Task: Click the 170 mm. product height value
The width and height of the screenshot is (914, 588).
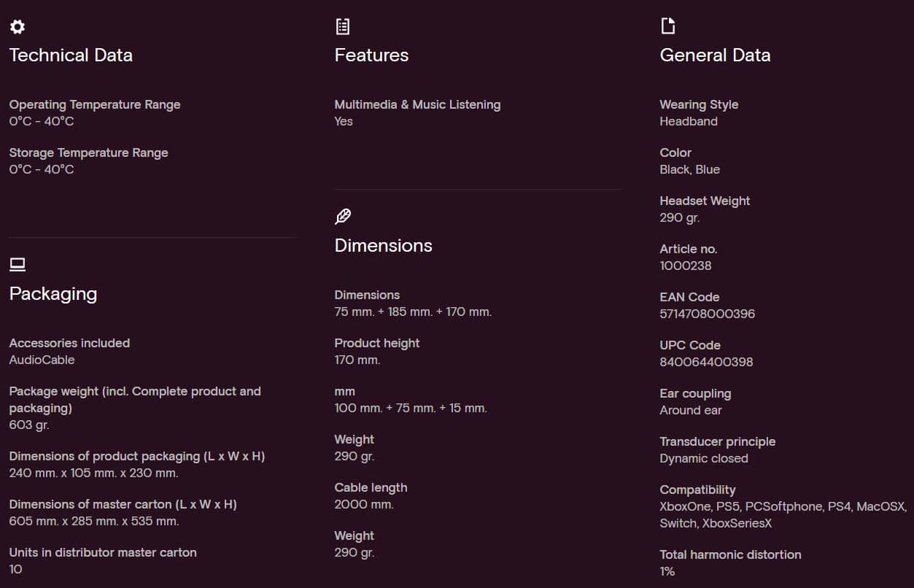Action: [x=357, y=360]
